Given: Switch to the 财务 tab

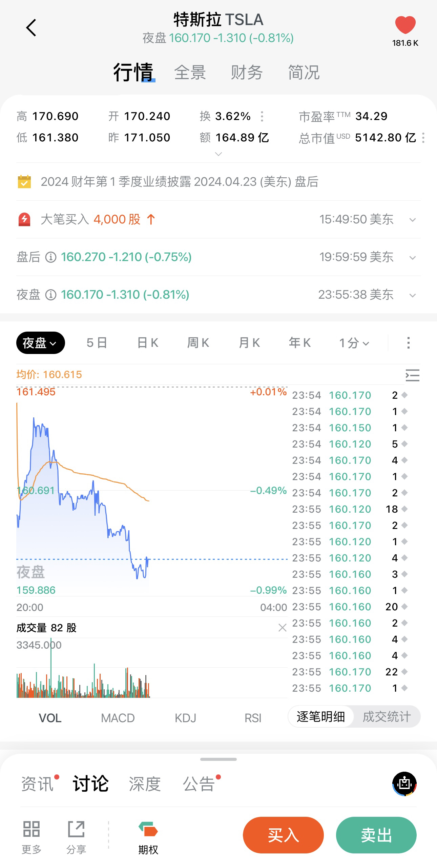Looking at the screenshot, I should [247, 73].
